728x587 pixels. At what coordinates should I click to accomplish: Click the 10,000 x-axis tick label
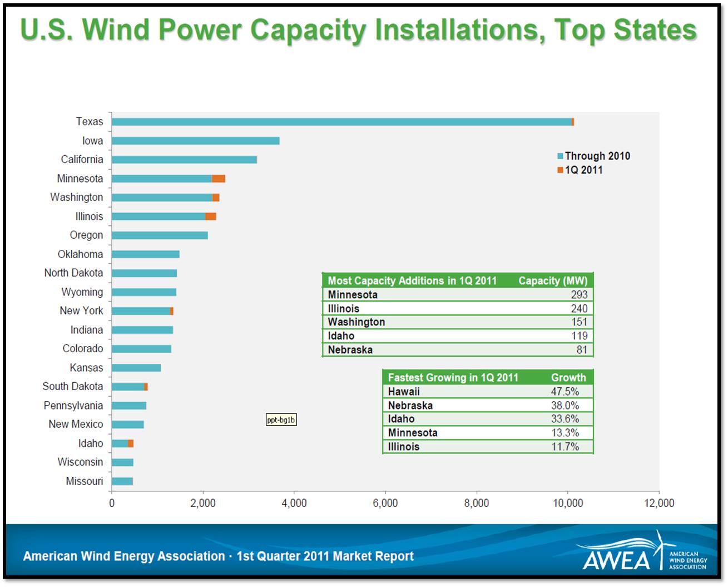(567, 503)
